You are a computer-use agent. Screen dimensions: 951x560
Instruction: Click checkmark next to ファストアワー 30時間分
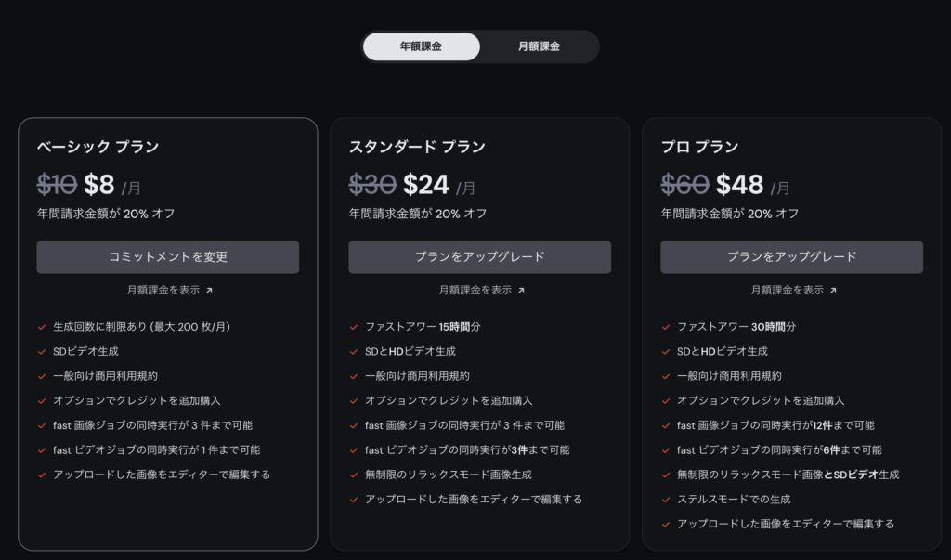click(x=667, y=327)
